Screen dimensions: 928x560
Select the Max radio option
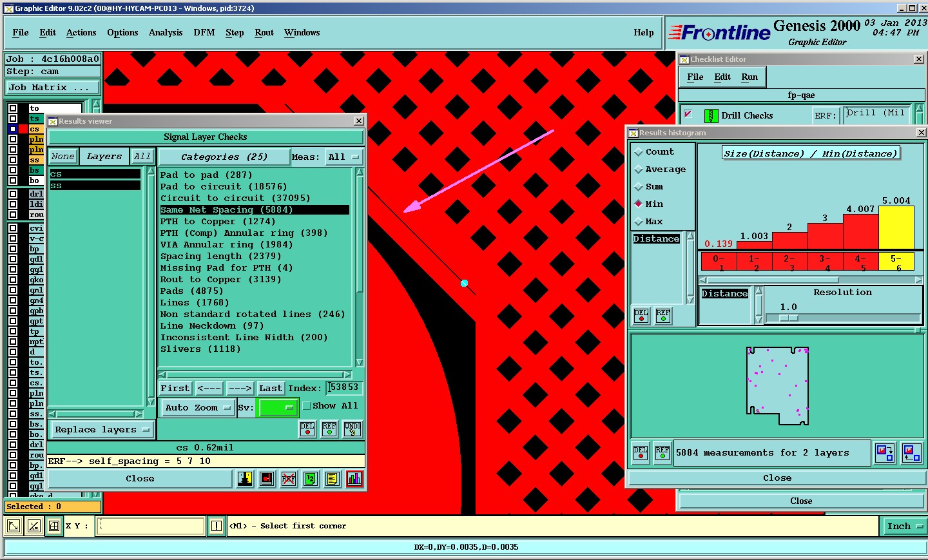pyautogui.click(x=639, y=222)
